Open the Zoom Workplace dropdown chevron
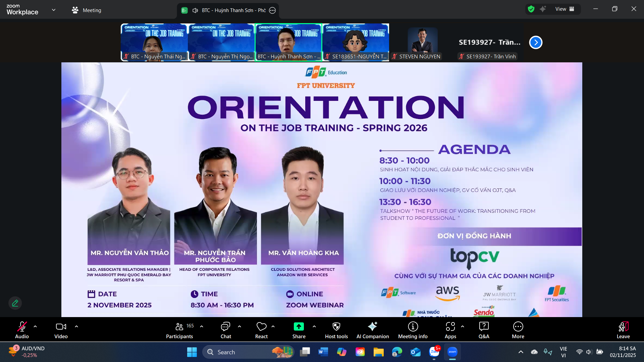Image resolution: width=644 pixels, height=362 pixels. pos(54,10)
